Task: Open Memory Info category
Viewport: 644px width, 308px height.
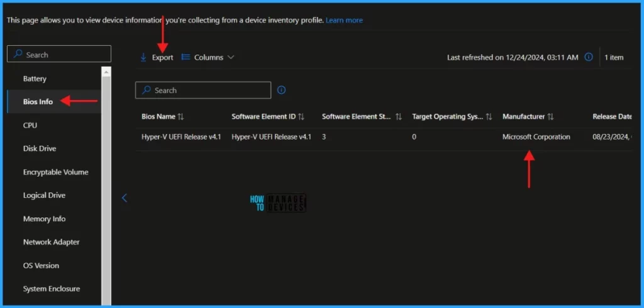Action: click(44, 219)
